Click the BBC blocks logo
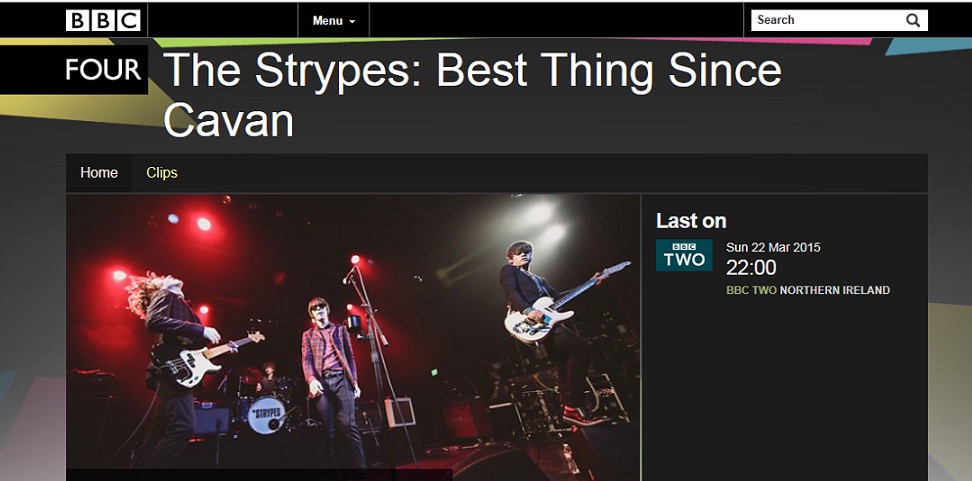 click(x=104, y=20)
